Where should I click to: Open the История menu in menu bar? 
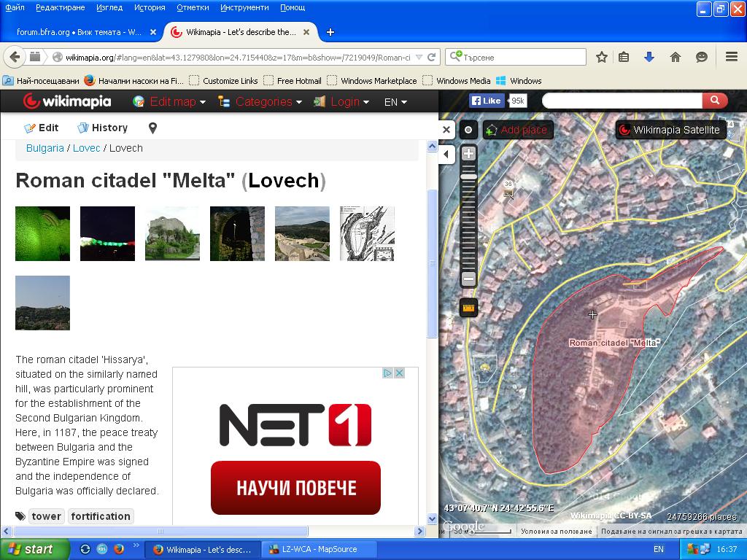pyautogui.click(x=150, y=7)
